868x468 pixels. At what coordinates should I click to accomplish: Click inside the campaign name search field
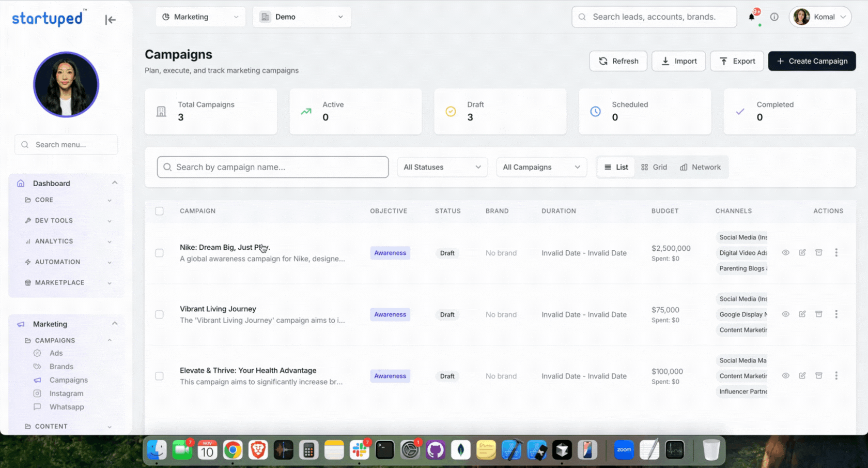tap(272, 167)
